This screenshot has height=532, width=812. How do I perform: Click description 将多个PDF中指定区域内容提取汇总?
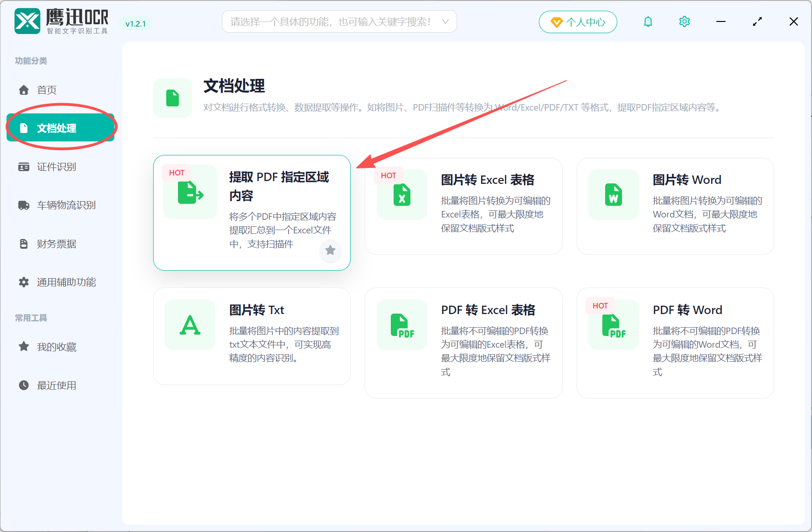[283, 230]
